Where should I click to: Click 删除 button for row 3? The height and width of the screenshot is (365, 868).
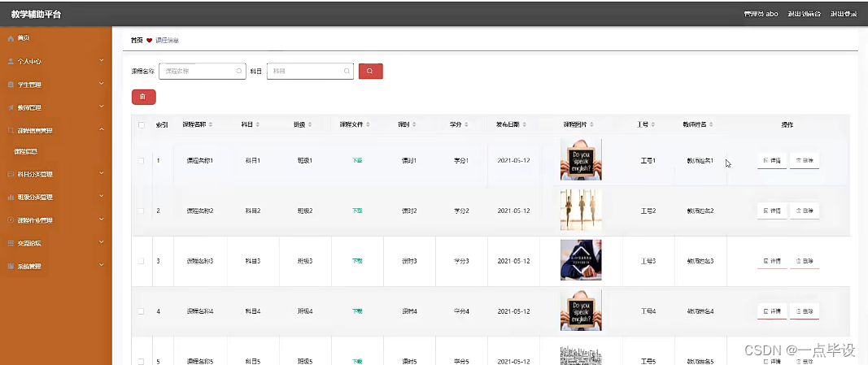point(805,261)
